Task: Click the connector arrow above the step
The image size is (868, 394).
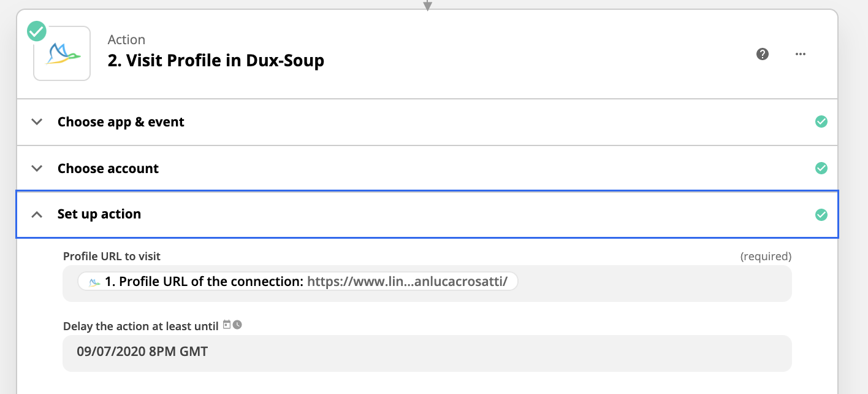Action: [428, 6]
